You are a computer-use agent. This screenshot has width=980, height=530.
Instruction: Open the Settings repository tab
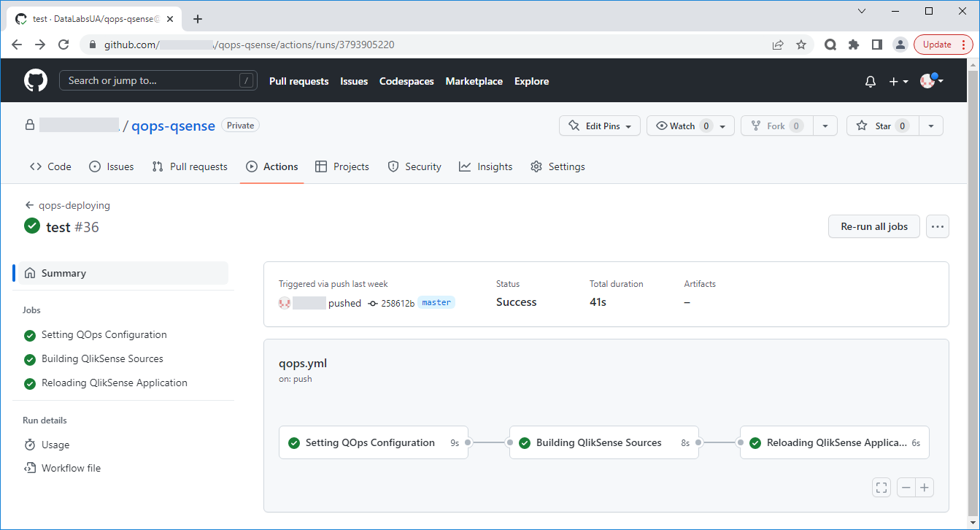[557, 166]
